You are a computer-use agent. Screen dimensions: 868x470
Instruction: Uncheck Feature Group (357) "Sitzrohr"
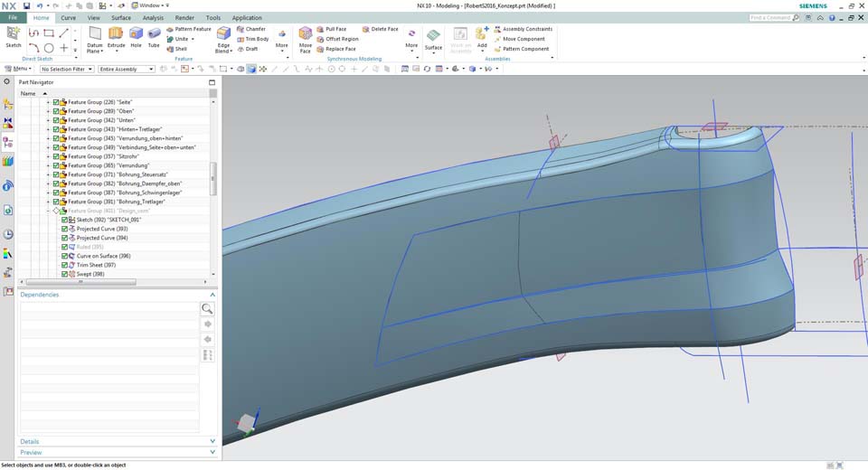click(56, 156)
